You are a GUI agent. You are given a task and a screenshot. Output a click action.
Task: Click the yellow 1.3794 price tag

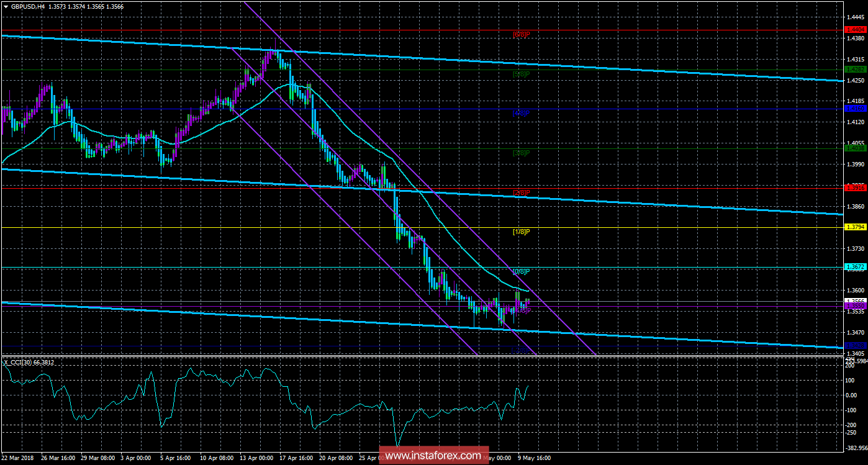coord(855,227)
